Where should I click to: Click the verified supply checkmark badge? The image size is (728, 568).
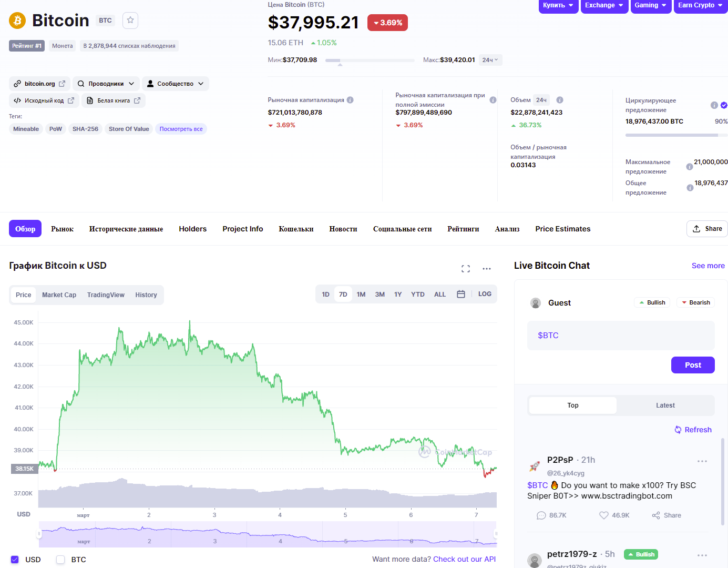coord(724,105)
